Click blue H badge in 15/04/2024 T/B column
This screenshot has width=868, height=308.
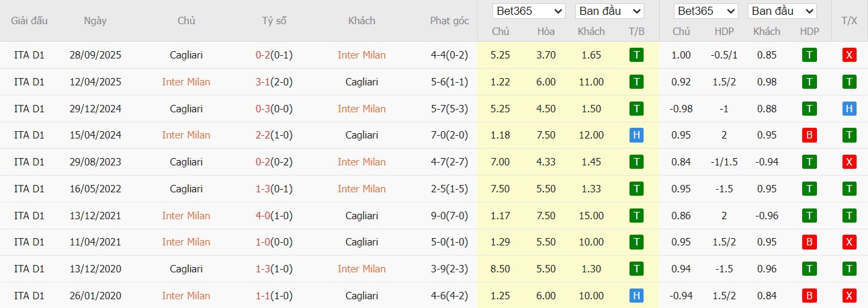coord(636,135)
